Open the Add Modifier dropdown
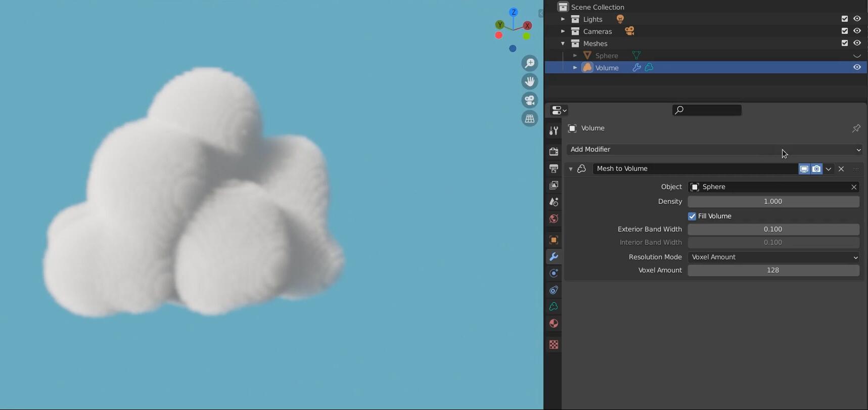The image size is (868, 410). click(715, 150)
